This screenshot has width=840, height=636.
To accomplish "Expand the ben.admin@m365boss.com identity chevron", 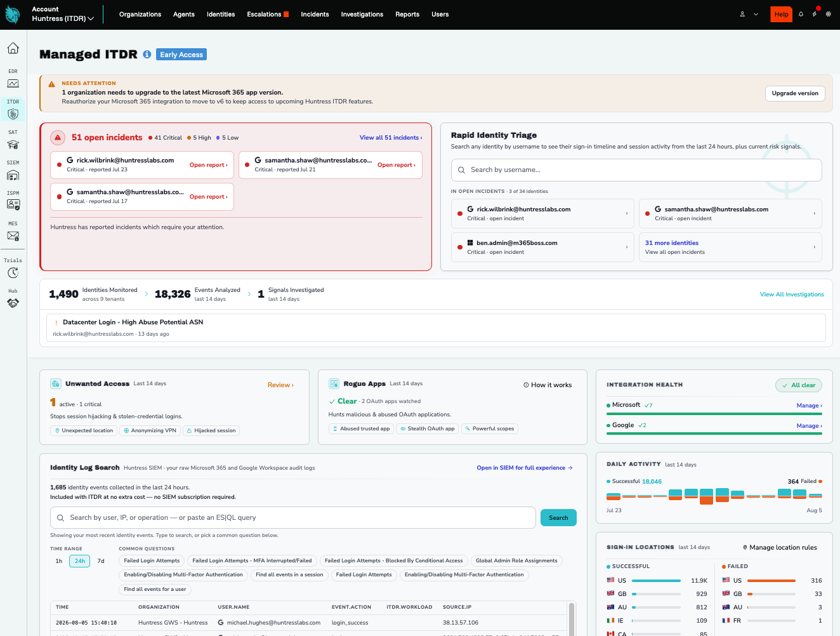I will 627,247.
